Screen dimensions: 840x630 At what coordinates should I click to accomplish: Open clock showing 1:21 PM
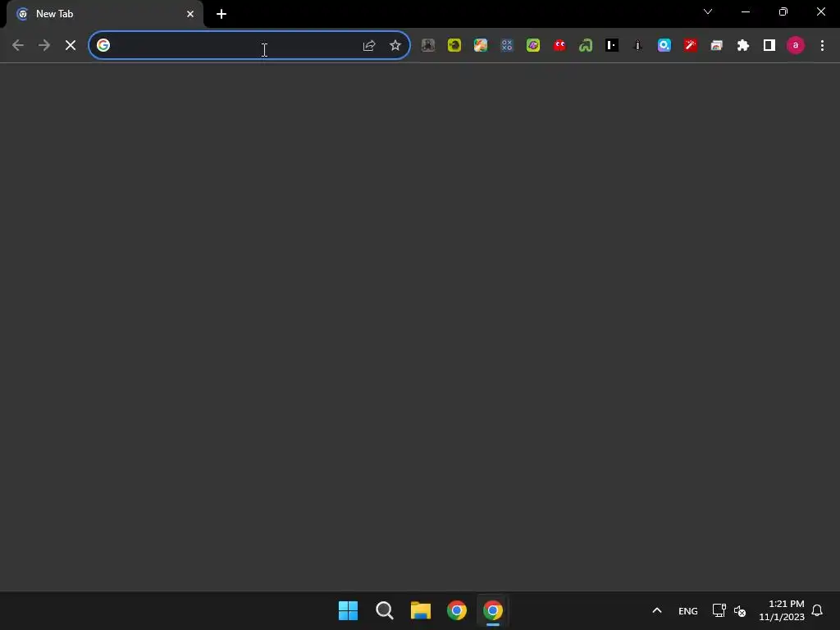(x=782, y=610)
